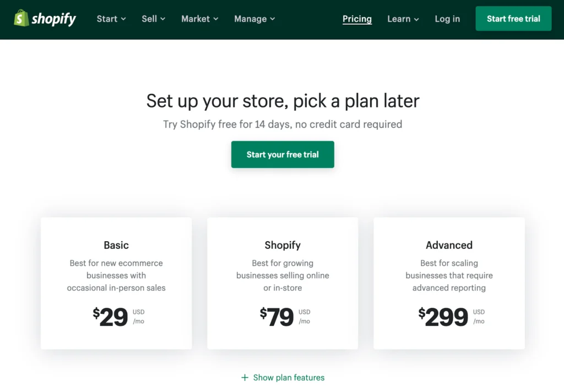Open the Manage dropdown

254,19
